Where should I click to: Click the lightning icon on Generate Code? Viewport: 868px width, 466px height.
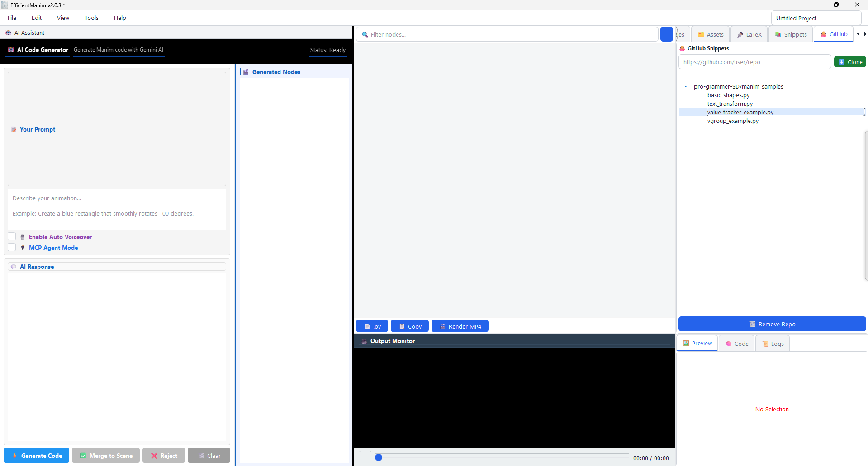15,456
